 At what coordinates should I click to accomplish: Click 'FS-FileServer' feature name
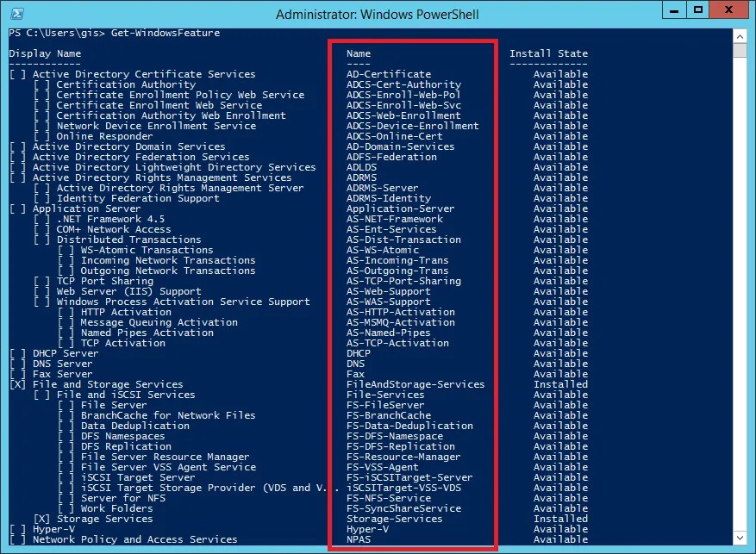[x=385, y=406]
